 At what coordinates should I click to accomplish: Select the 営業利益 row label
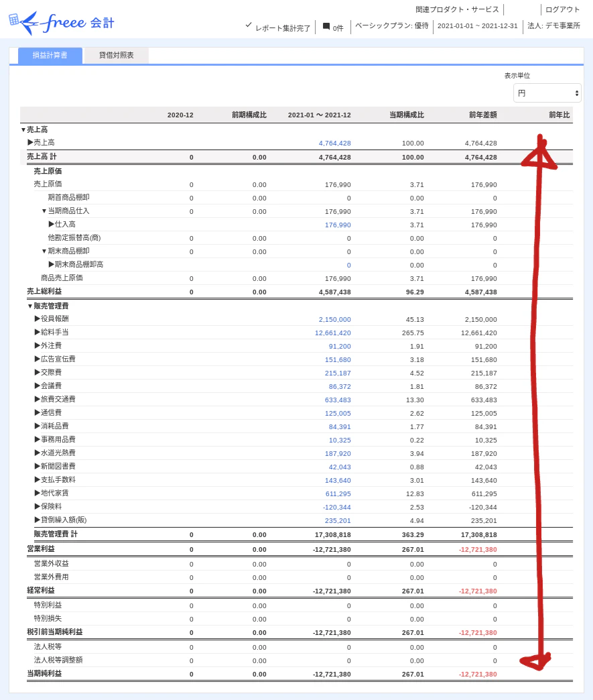tap(41, 548)
